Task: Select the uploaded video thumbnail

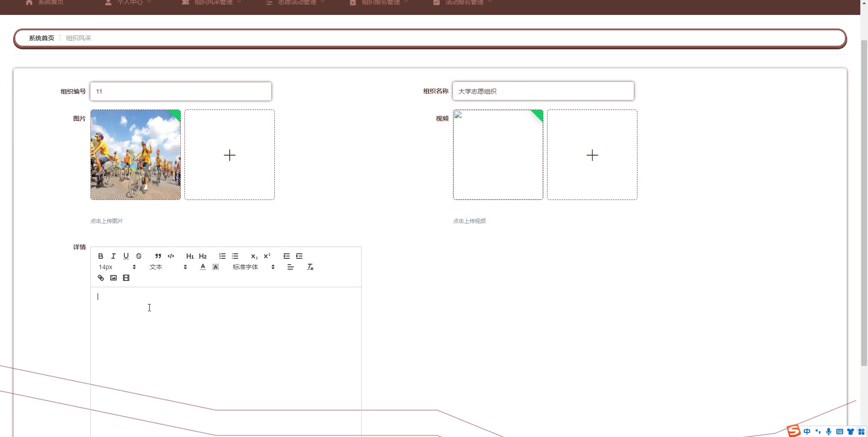Action: (x=498, y=155)
